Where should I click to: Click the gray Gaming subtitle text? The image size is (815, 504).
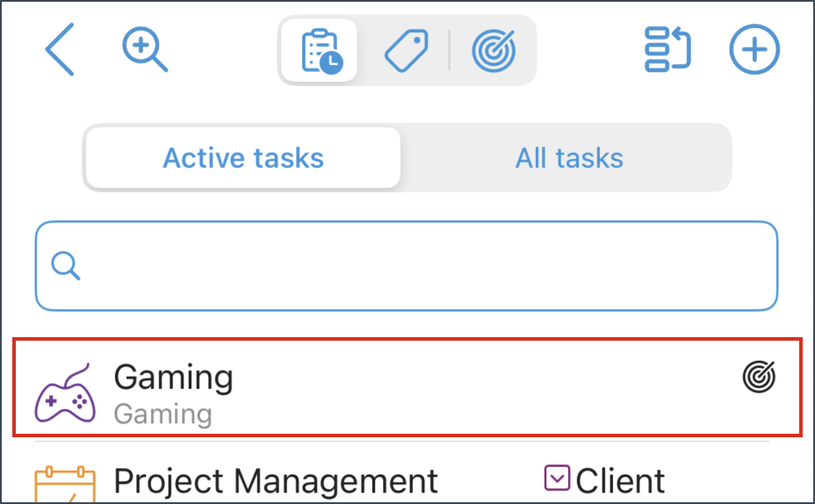coord(162,414)
